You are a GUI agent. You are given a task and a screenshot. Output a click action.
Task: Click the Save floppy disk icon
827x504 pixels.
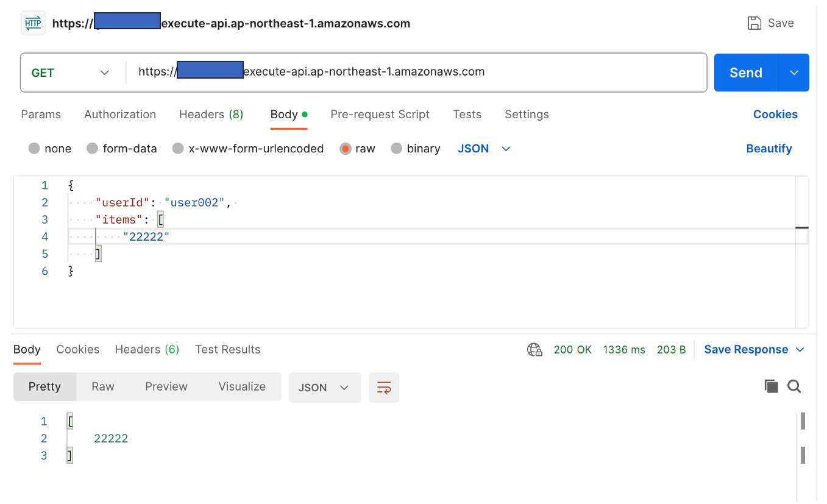(x=754, y=23)
